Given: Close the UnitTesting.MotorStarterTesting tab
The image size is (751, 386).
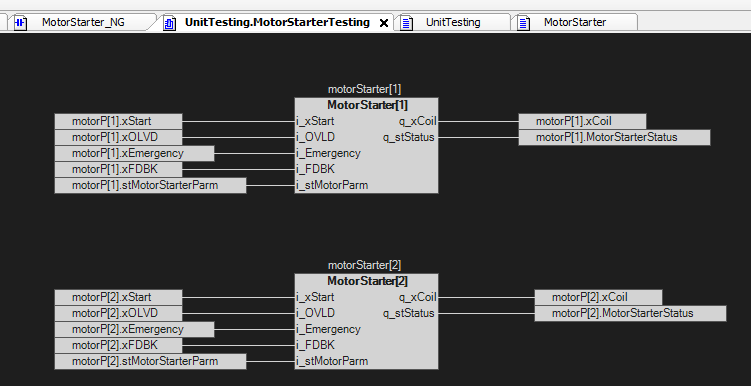Looking at the screenshot, I should point(384,23).
